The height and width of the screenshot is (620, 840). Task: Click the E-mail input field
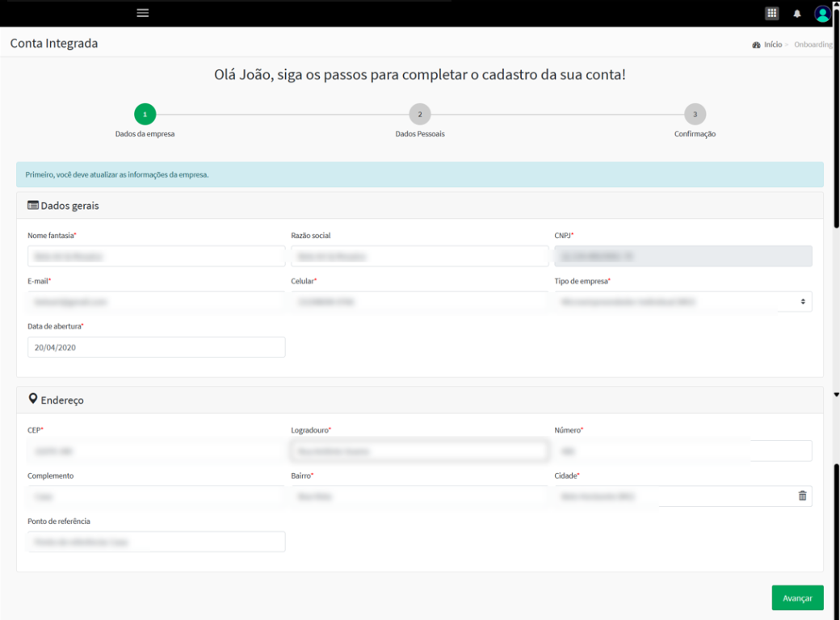pyautogui.click(x=156, y=302)
